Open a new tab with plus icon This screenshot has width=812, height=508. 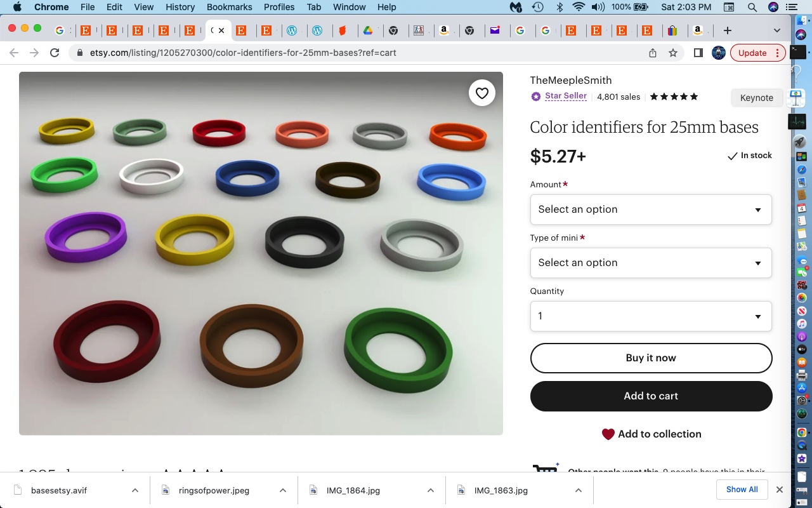[x=728, y=30]
